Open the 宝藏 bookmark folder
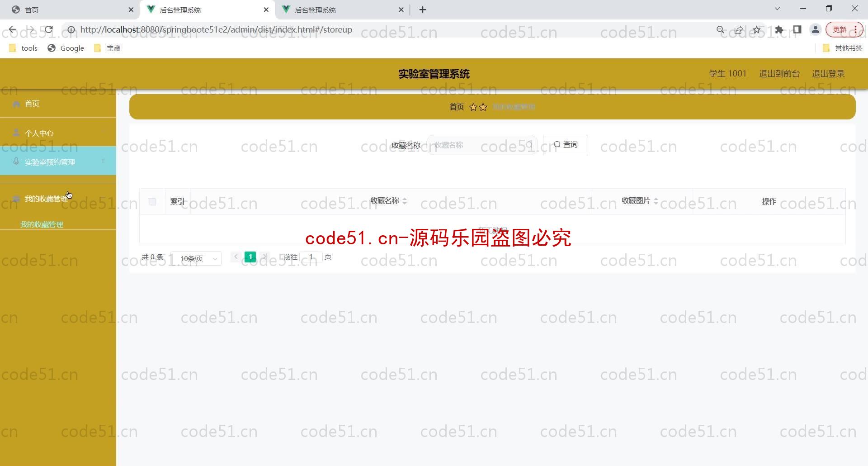Screen dimensions: 868x466 tap(107, 48)
